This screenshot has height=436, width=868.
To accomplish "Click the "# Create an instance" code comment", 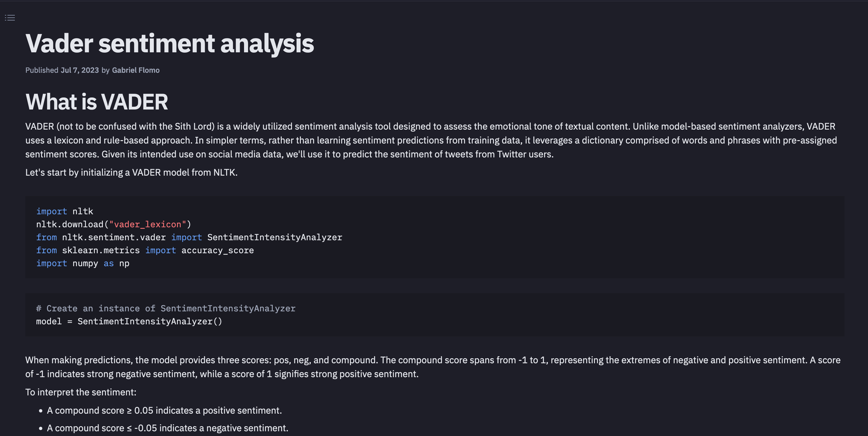I will click(x=165, y=308).
